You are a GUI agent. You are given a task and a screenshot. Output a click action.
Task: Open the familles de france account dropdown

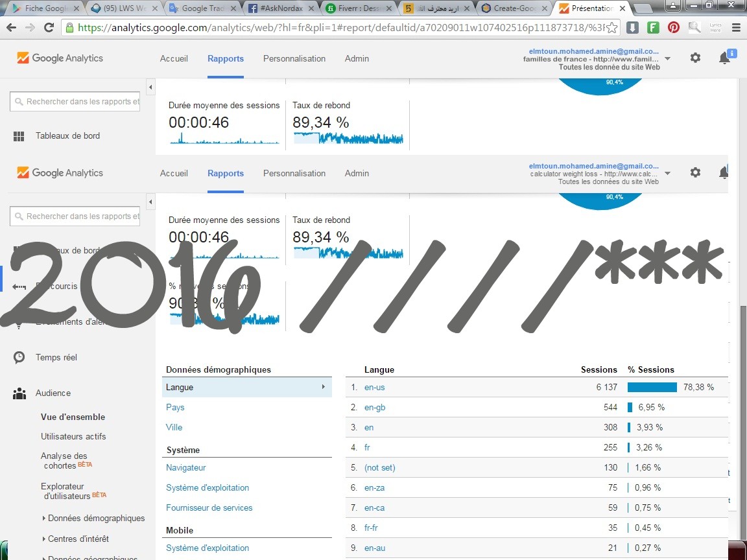(x=668, y=58)
